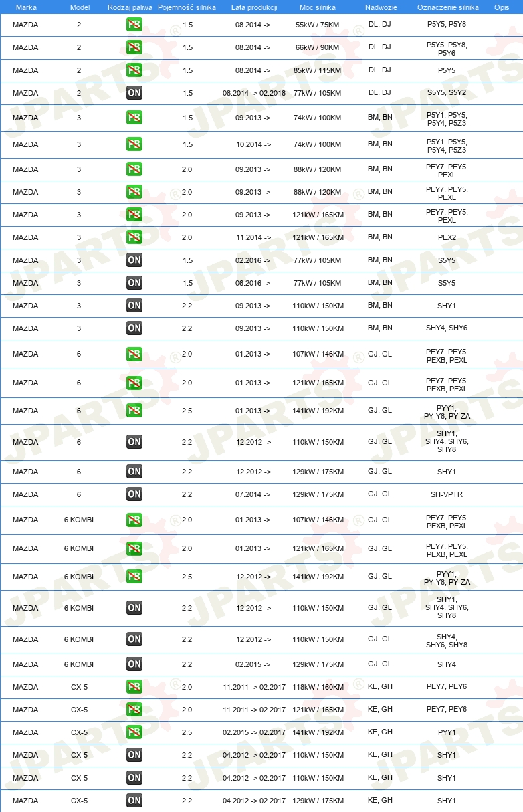523x812 pixels.
Task: Click the '02.2015 ->' production date for 6 KOMBI
Action: tap(253, 664)
